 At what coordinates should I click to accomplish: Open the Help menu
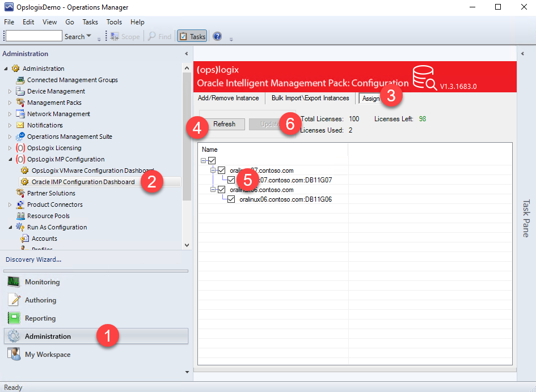tap(137, 22)
